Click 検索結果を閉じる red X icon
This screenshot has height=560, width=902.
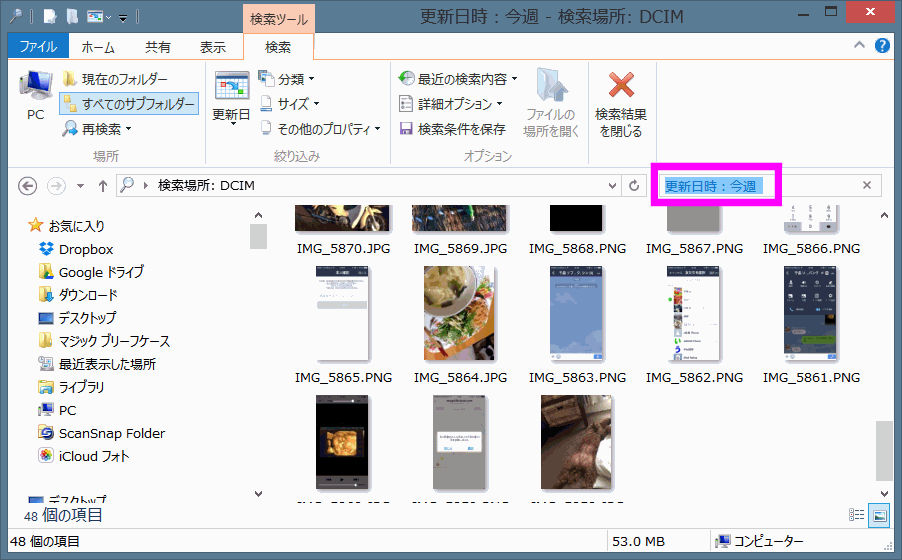pos(621,86)
